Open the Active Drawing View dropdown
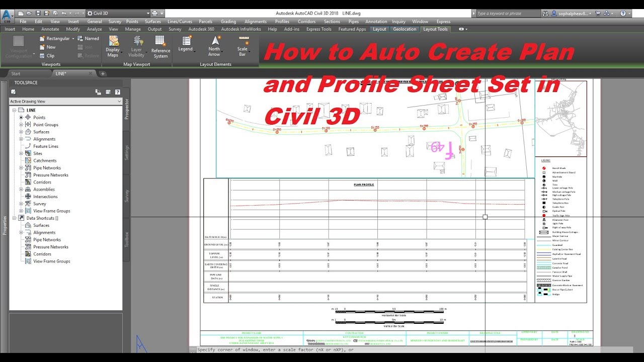Image resolution: width=644 pixels, height=362 pixels. pos(66,102)
